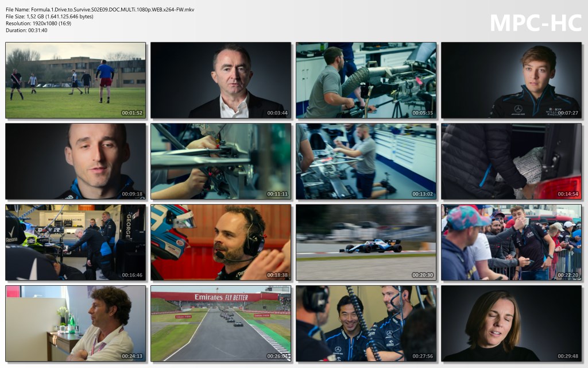Open thumbnail of man seated at desk

[x=75, y=323]
